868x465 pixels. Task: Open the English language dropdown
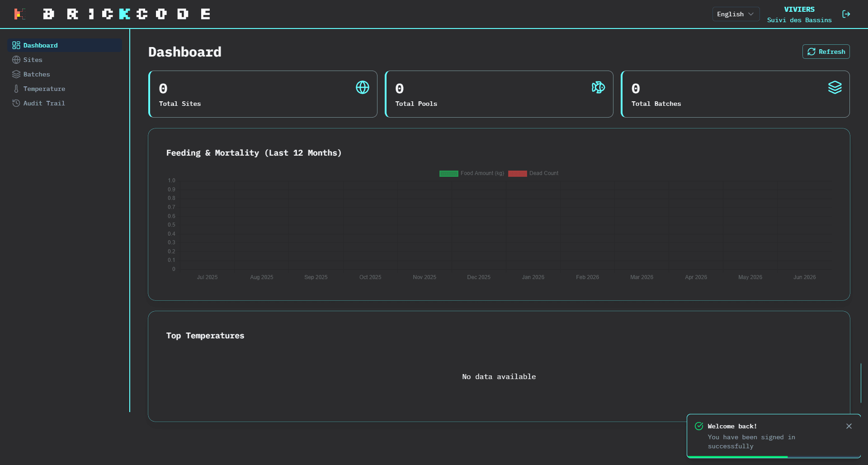[x=736, y=14]
